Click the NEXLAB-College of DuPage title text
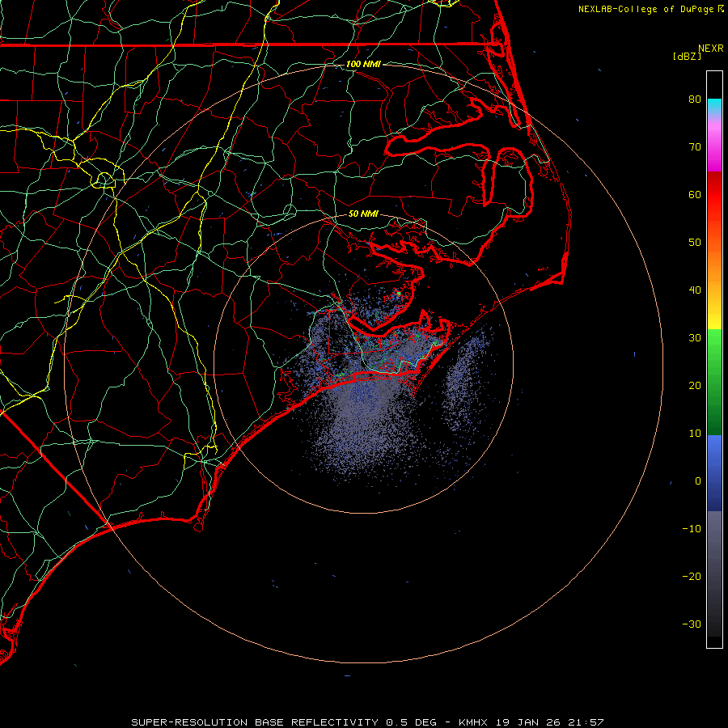 (x=645, y=9)
